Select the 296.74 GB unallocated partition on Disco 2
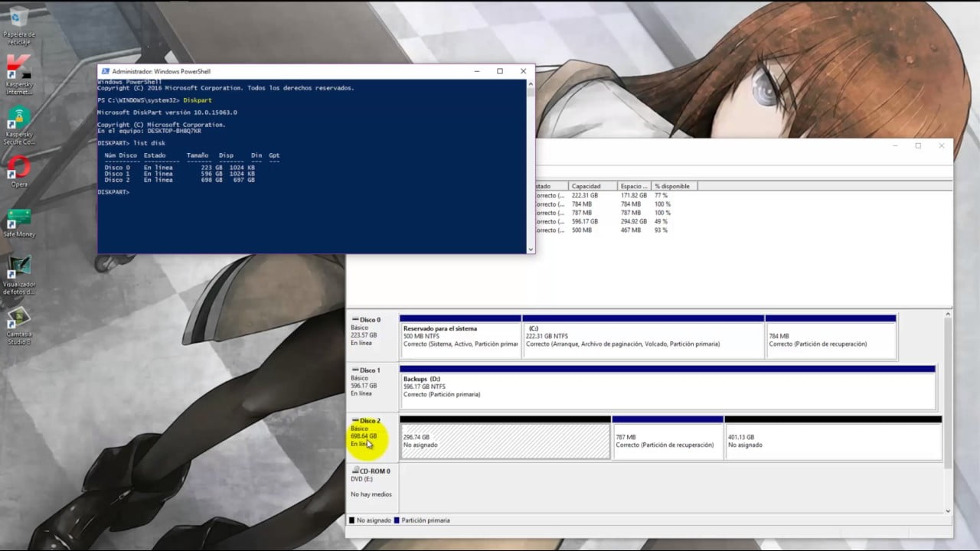980x551 pixels. pyautogui.click(x=505, y=442)
